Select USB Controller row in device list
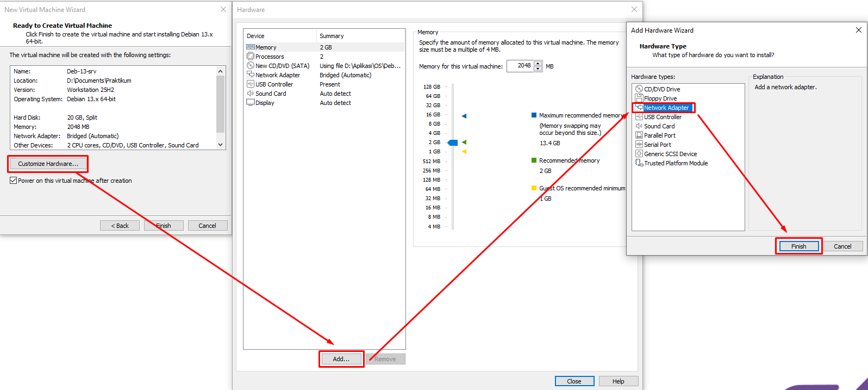This screenshot has width=868, height=390. click(274, 84)
